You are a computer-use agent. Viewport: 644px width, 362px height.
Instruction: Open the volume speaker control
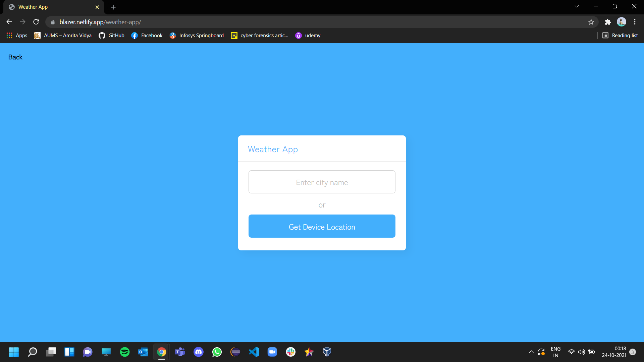coord(581,352)
